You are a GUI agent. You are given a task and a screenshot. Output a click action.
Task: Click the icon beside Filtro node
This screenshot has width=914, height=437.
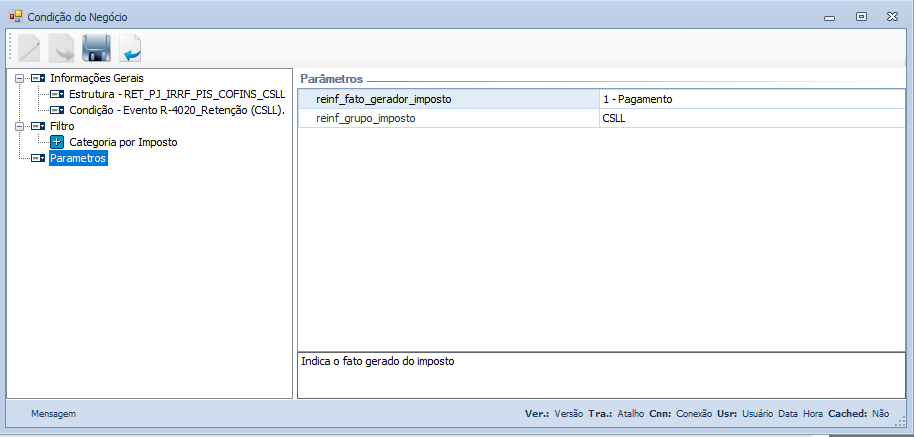click(x=38, y=126)
